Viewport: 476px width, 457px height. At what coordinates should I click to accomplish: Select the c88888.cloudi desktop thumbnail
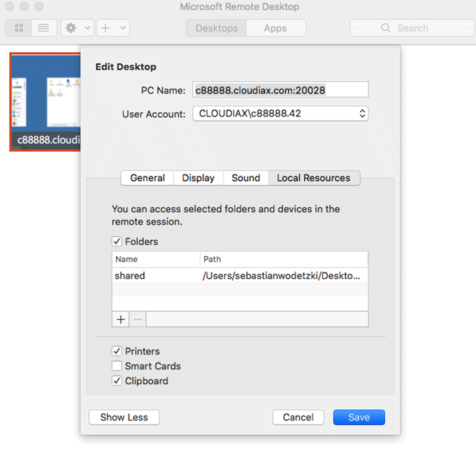click(x=45, y=102)
